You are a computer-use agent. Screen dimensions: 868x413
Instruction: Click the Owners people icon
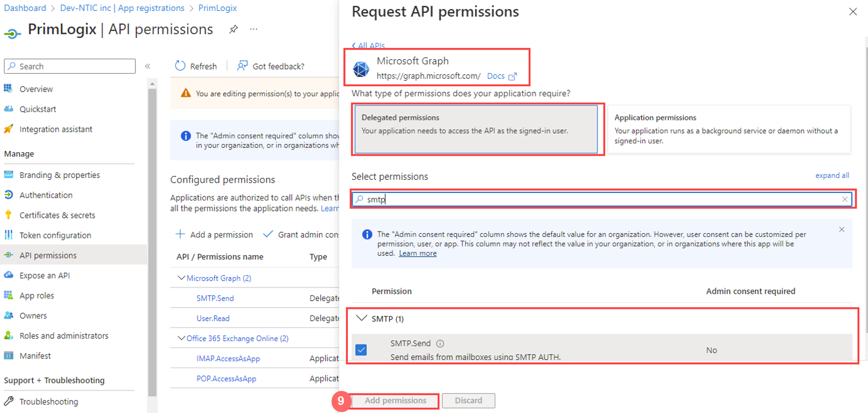pos(9,316)
